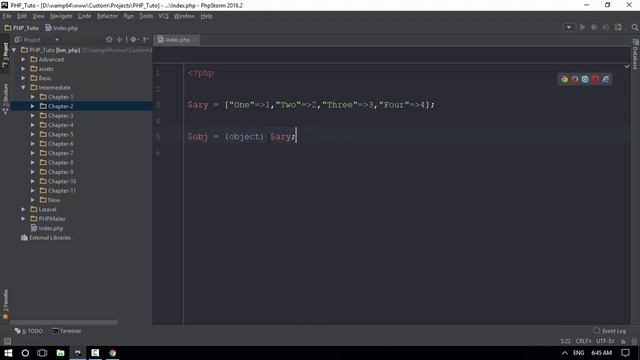Screen dimensions: 640x360
Task: Open the Event Log
Action: click(610, 331)
